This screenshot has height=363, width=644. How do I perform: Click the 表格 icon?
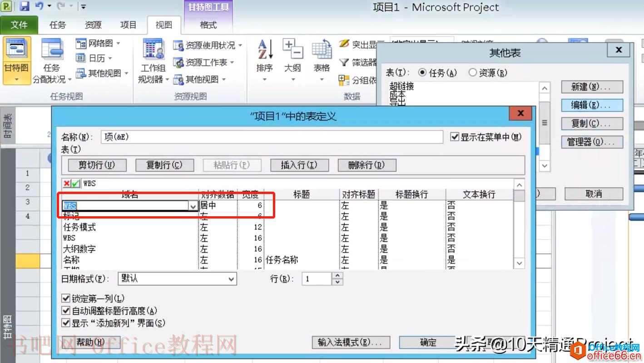(x=322, y=49)
